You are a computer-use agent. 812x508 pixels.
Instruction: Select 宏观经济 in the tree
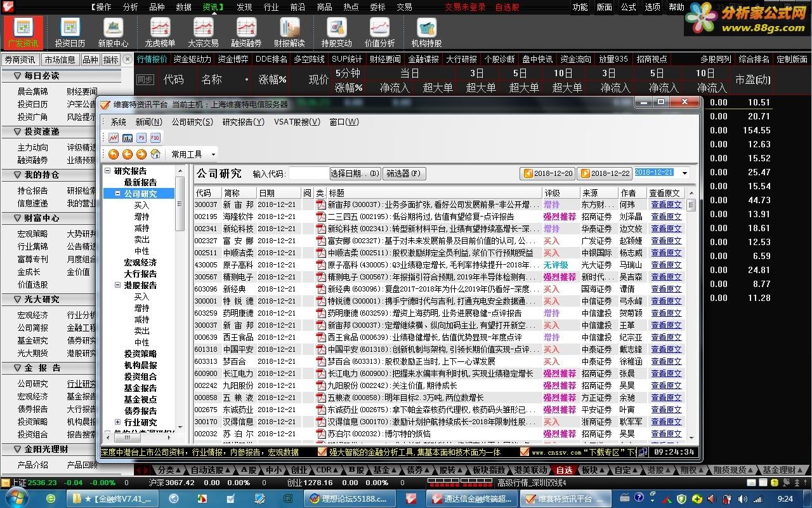pyautogui.click(x=140, y=262)
